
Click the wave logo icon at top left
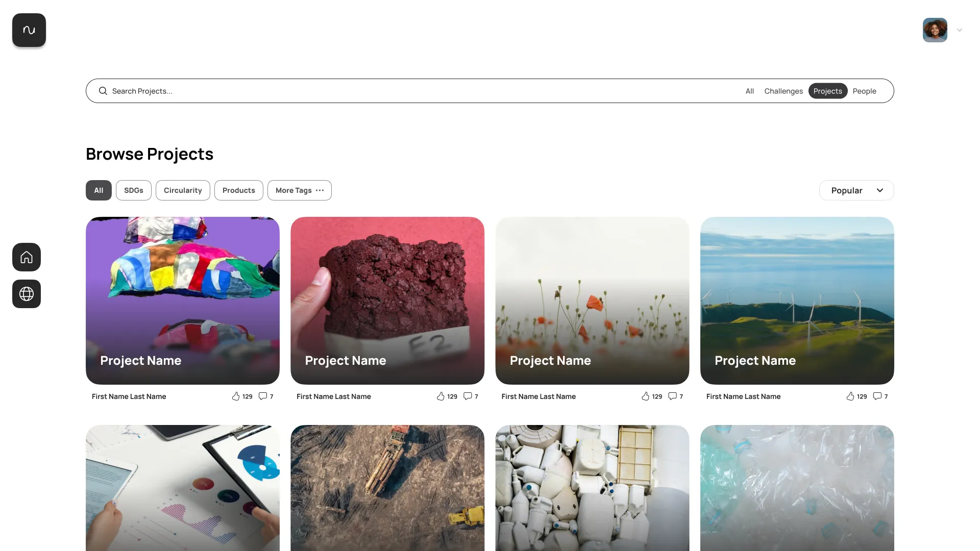29,30
